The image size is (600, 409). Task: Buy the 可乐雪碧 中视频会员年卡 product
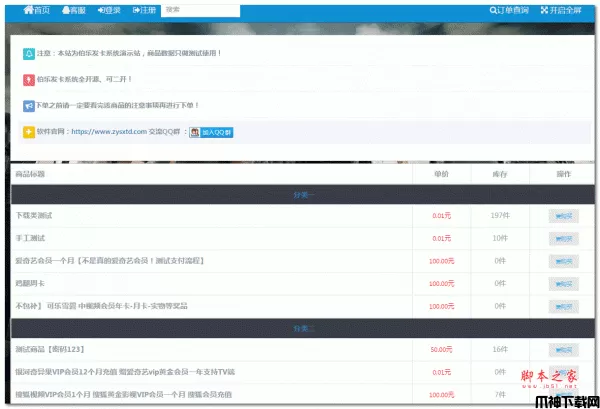click(564, 307)
